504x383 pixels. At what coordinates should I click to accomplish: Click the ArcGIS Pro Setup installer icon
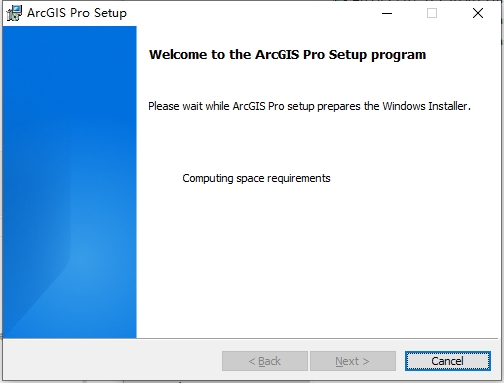tap(14, 13)
